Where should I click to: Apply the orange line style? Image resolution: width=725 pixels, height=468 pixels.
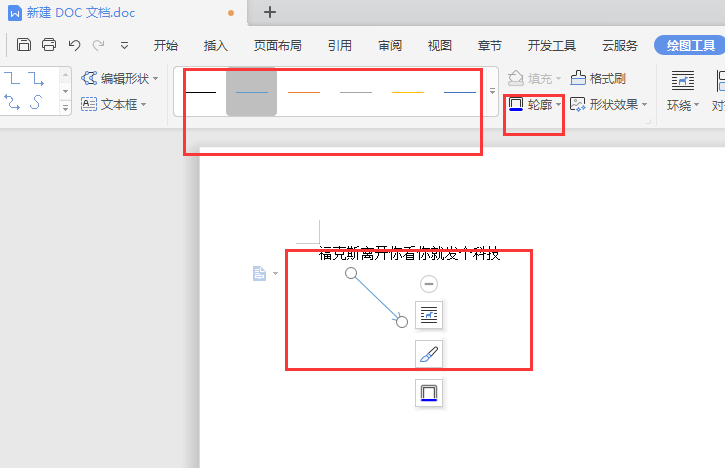tap(304, 92)
